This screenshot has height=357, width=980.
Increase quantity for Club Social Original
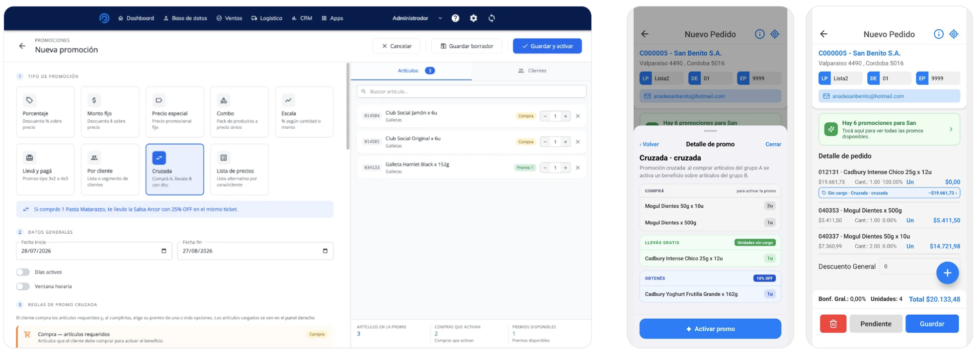coord(565,142)
